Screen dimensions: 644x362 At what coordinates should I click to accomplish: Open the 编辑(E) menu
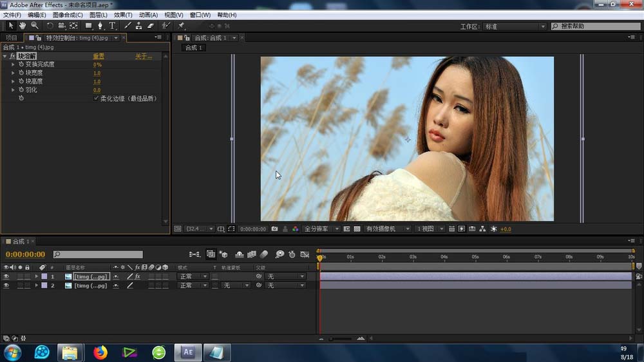tap(37, 15)
